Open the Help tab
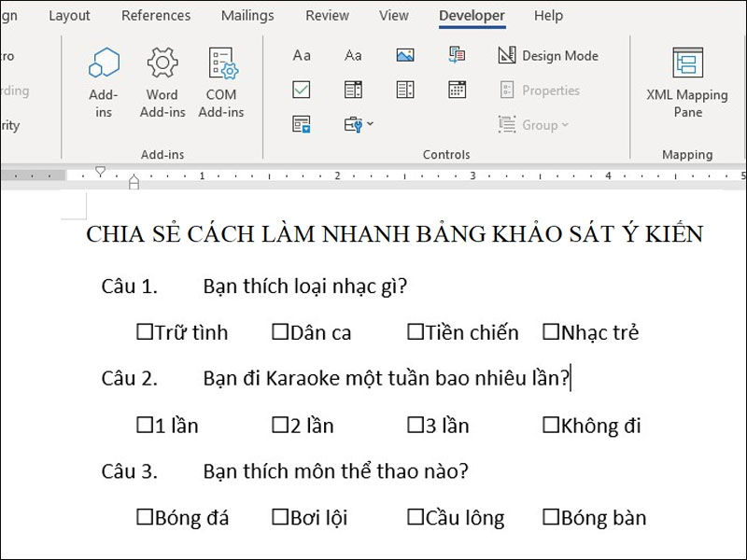 click(548, 15)
